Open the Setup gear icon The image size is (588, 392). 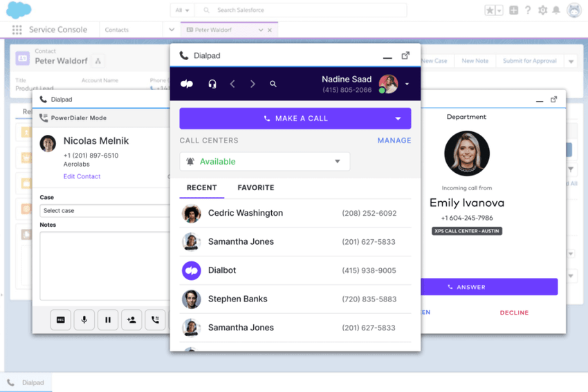click(x=542, y=10)
